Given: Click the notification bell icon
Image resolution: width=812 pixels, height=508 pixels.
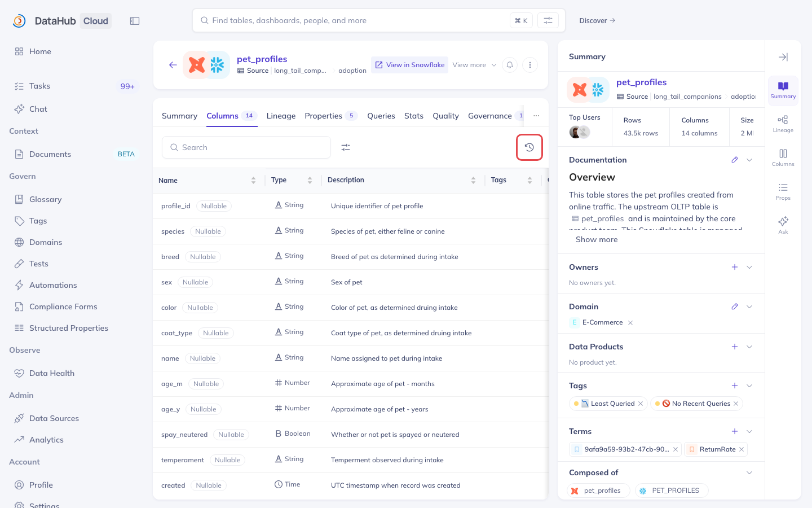Looking at the screenshot, I should 510,65.
